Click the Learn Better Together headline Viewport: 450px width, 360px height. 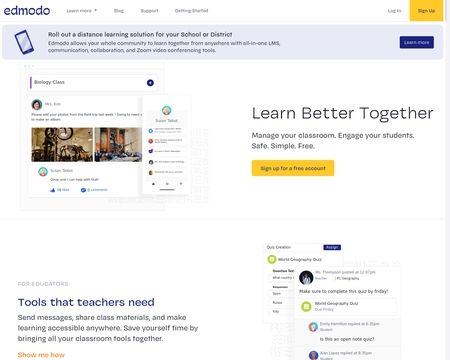click(342, 113)
